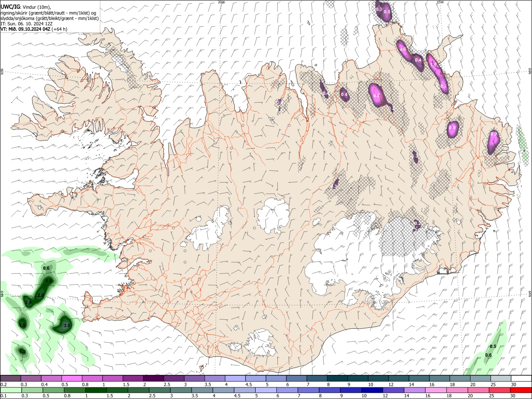Pick the darkest purple 2 swatch on the upper scale

pyautogui.click(x=153, y=378)
